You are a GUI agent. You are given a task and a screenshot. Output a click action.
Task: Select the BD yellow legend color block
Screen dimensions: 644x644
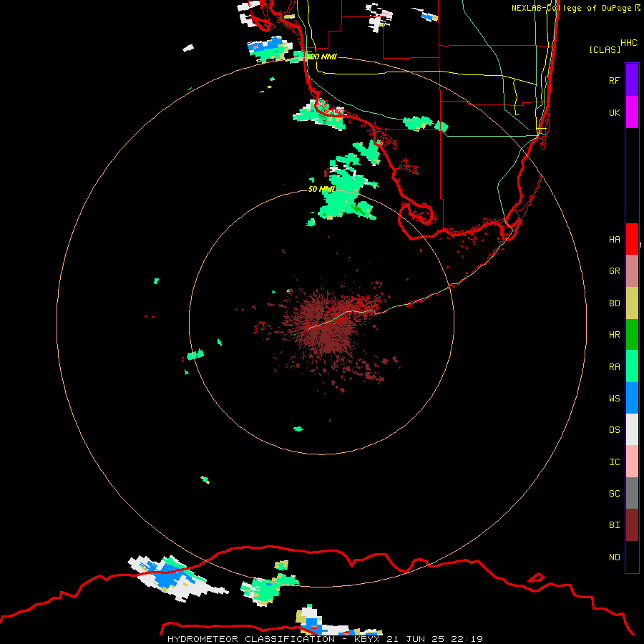coord(632,303)
